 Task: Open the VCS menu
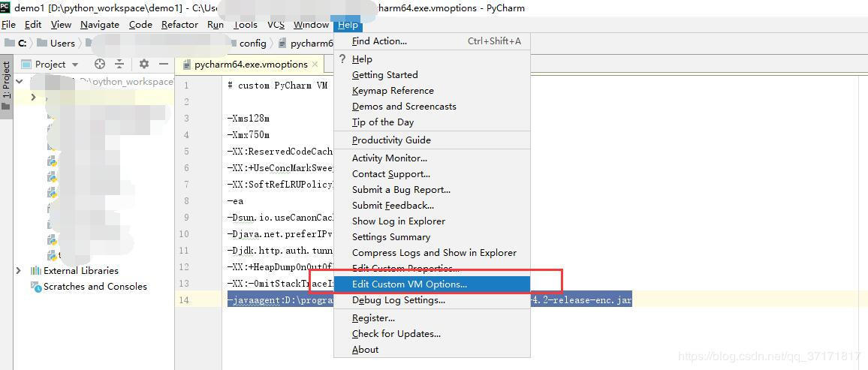276,25
